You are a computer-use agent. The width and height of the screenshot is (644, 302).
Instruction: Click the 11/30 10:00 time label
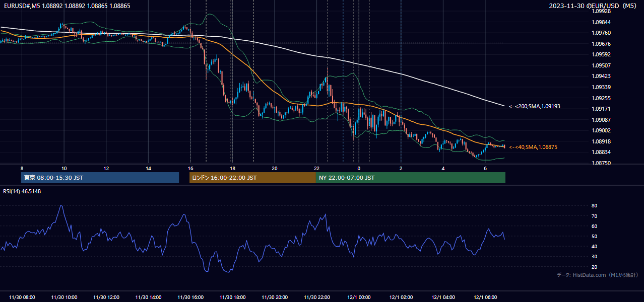[64, 297]
